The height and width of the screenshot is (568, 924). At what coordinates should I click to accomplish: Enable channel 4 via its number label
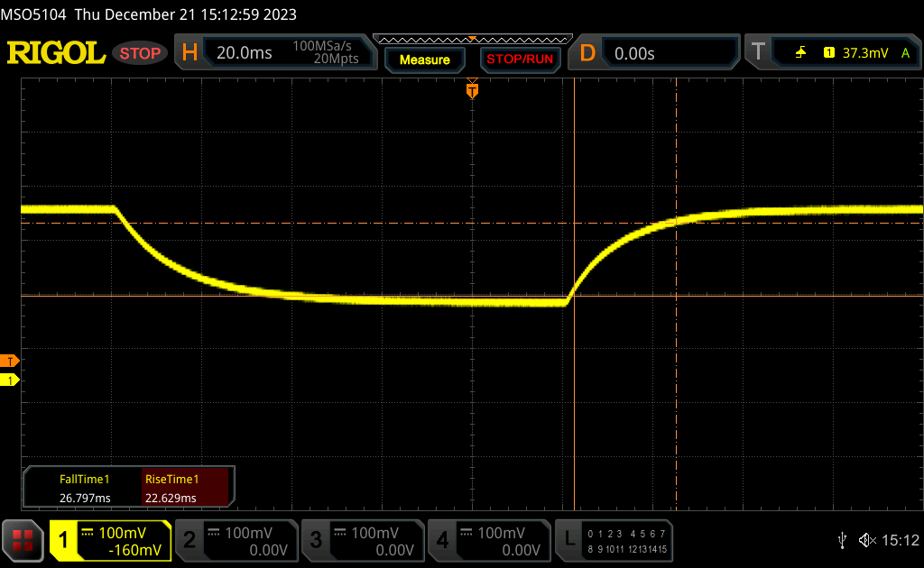pyautogui.click(x=442, y=540)
